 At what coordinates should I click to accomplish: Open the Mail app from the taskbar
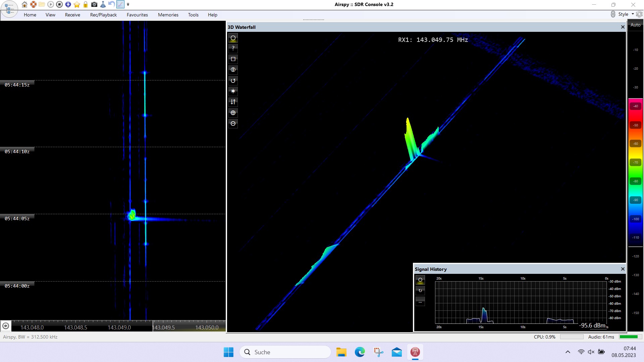point(397,352)
